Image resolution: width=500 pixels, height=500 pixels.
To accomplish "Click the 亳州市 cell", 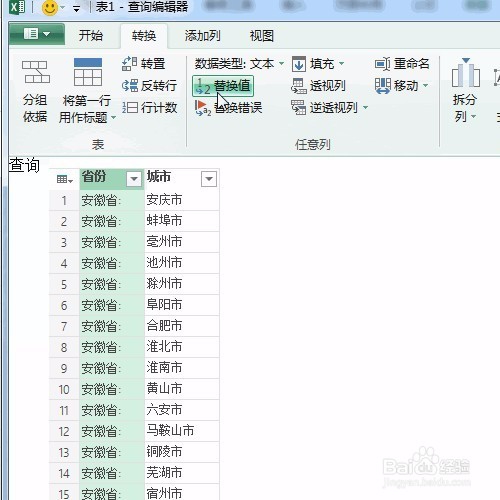I will tap(182, 242).
